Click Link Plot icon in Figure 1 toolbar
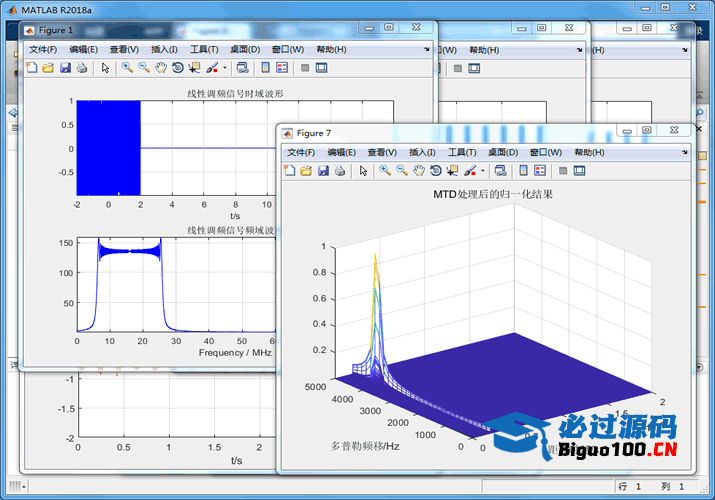Image resolution: width=715 pixels, height=500 pixels. pyautogui.click(x=243, y=68)
